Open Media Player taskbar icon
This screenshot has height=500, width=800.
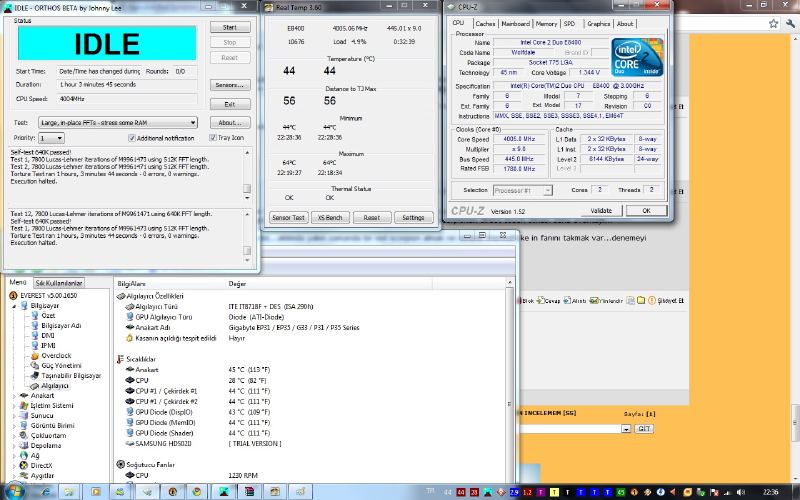pyautogui.click(x=95, y=492)
